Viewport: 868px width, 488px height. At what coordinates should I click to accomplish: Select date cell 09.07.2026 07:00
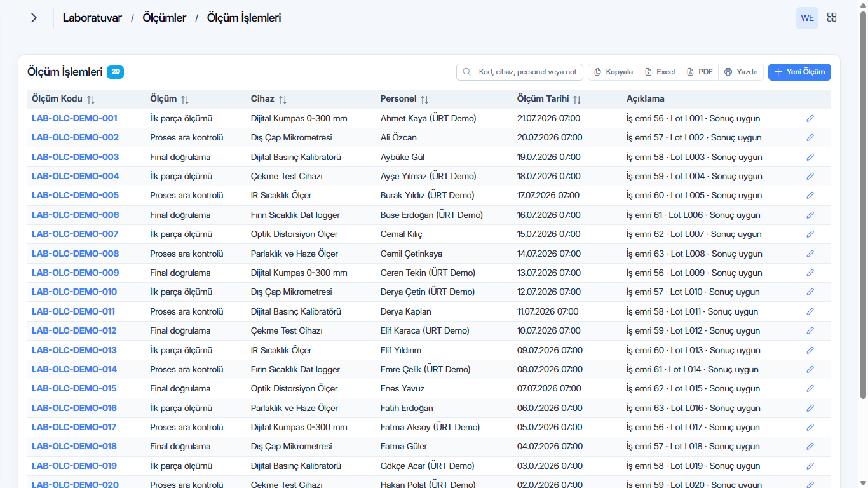550,350
